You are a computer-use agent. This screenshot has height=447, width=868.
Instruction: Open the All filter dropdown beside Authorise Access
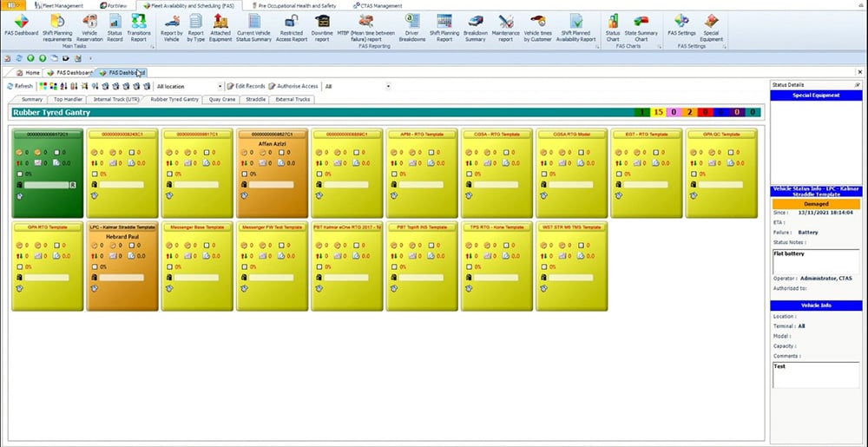[x=387, y=87]
